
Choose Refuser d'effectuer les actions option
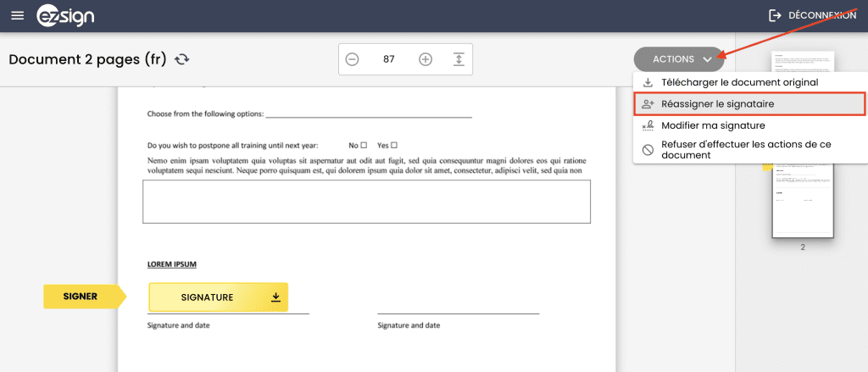pyautogui.click(x=745, y=150)
